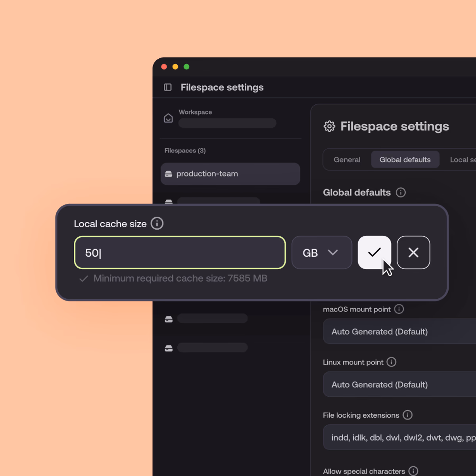
Task: Open the Local cache size info tooltip
Action: pyautogui.click(x=157, y=223)
